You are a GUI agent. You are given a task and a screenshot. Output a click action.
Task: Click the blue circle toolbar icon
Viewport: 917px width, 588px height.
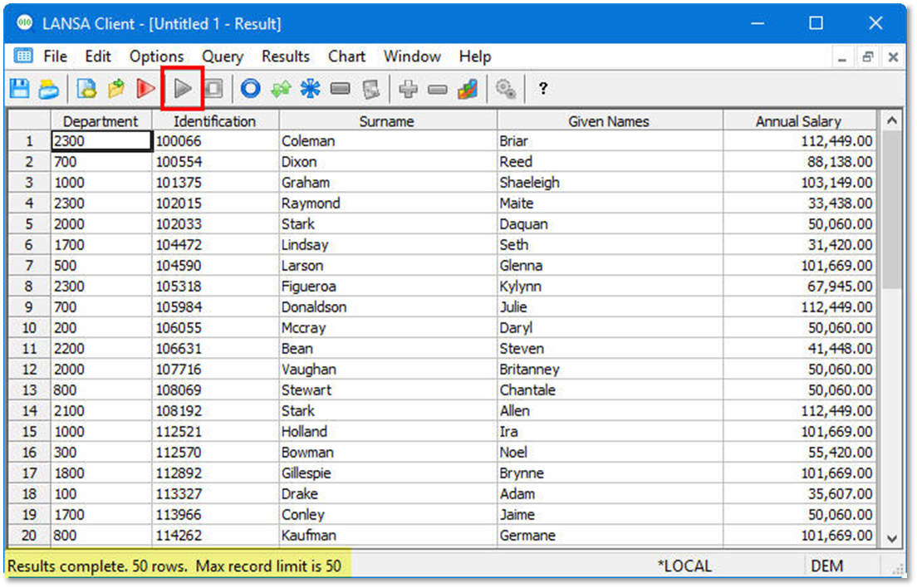251,89
